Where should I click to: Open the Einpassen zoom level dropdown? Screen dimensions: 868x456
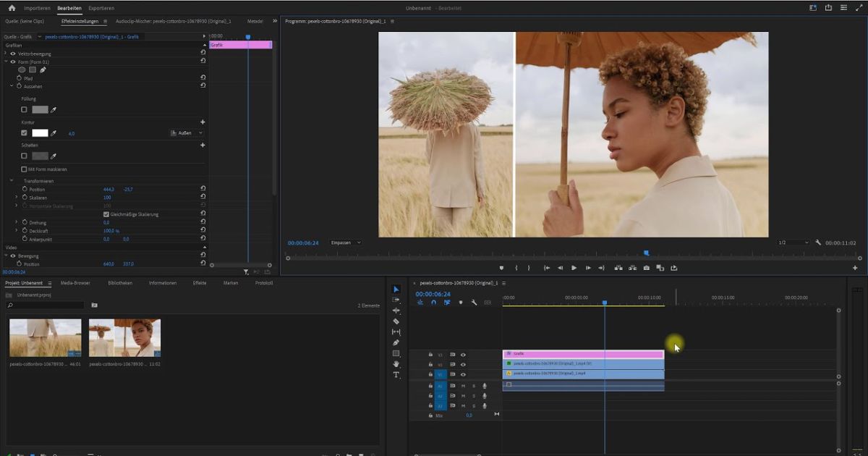[346, 242]
